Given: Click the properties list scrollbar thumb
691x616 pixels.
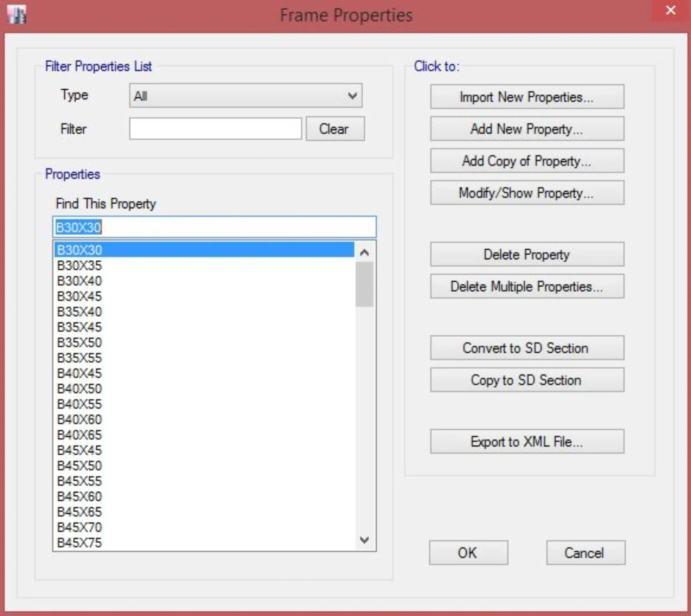Looking at the screenshot, I should point(364,284).
